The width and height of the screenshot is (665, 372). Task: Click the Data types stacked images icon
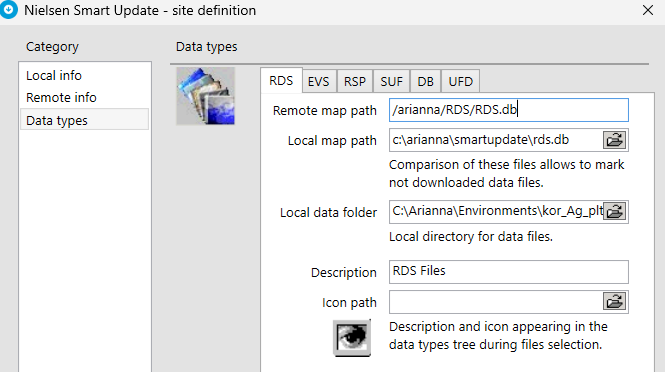click(x=206, y=96)
